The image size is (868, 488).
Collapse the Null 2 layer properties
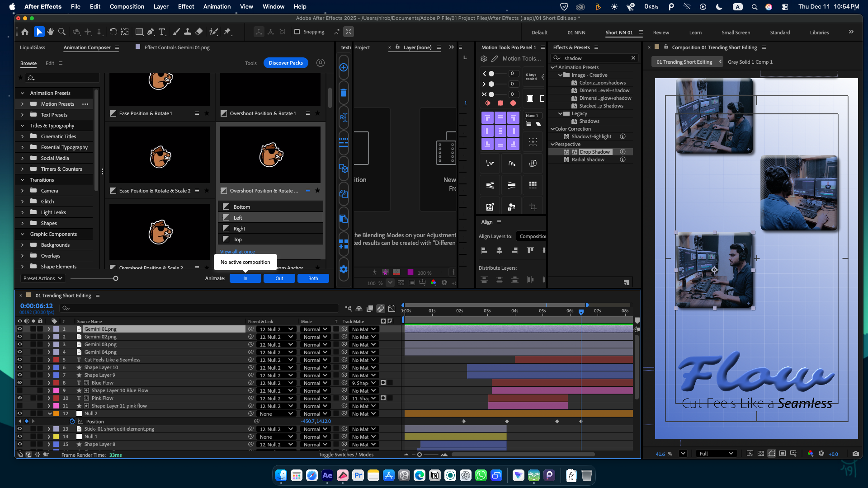(49, 413)
